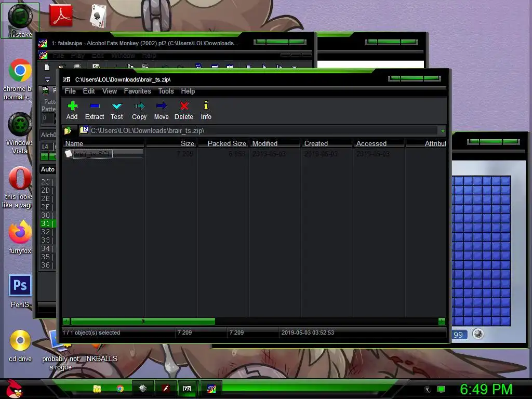Click the 6:49 PM taskbar clock
This screenshot has width=532, height=399.
coord(486,389)
